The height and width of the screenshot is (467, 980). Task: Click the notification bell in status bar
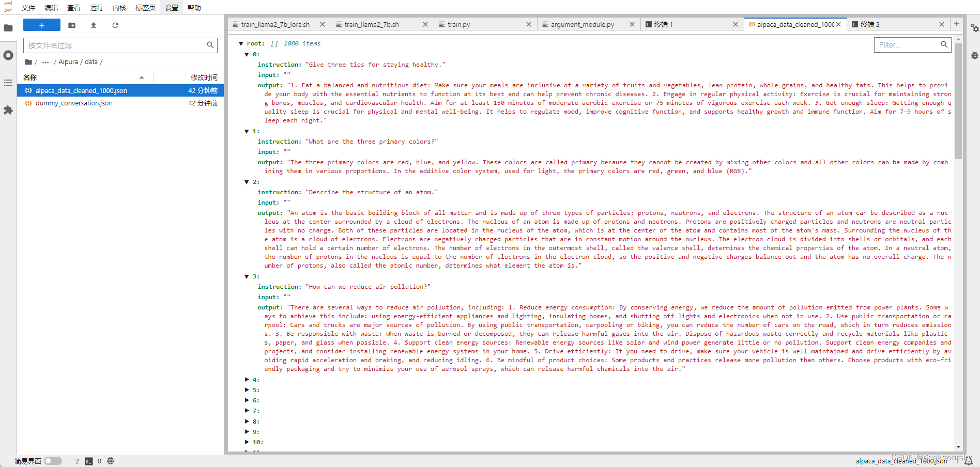point(969,461)
